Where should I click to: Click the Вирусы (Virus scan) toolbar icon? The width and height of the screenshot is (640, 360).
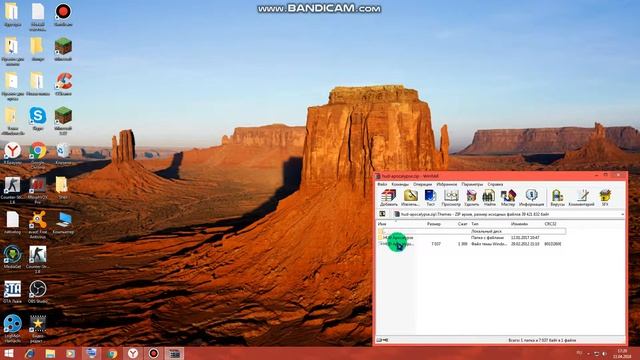(x=557, y=198)
